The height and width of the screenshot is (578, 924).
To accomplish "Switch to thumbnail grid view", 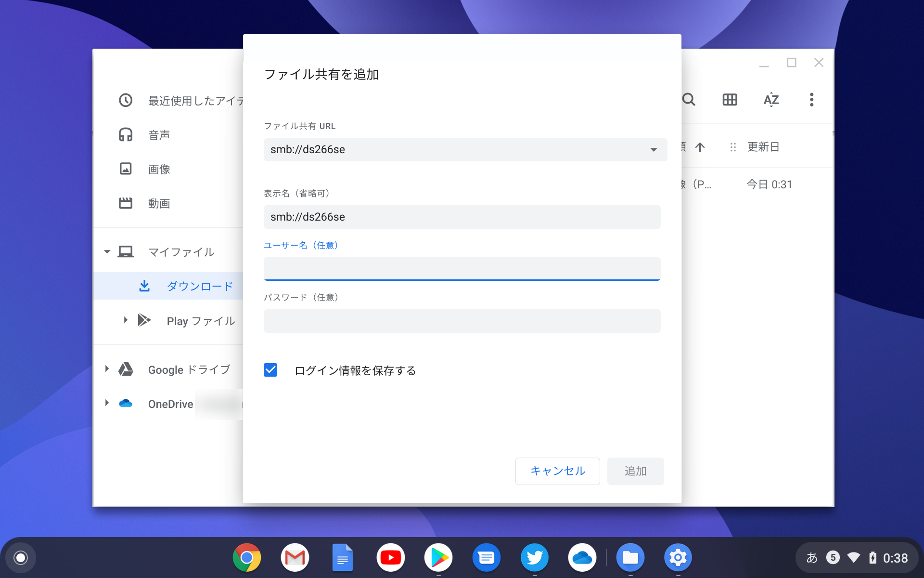I will (730, 100).
